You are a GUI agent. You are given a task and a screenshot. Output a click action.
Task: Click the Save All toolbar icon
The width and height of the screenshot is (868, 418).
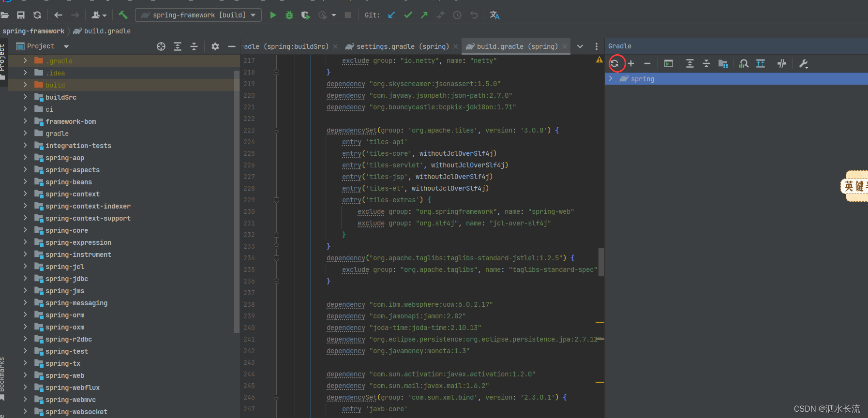click(21, 15)
